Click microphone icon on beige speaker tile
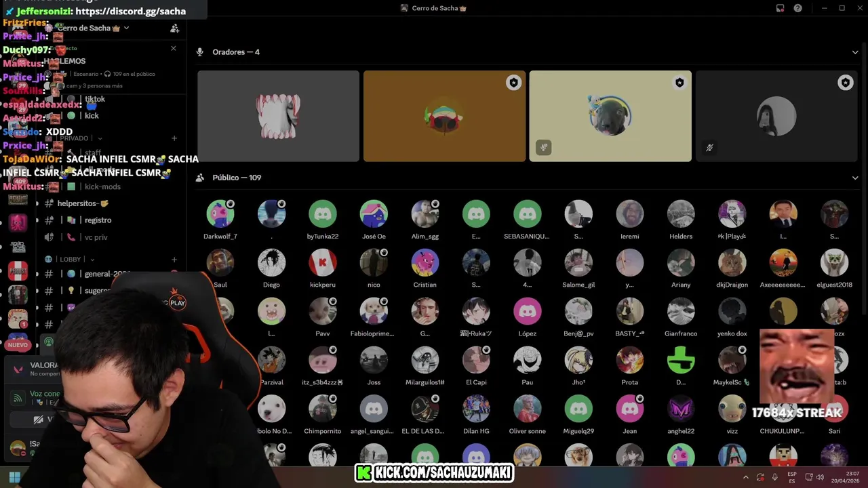Screen dimensions: 868x488 point(543,148)
